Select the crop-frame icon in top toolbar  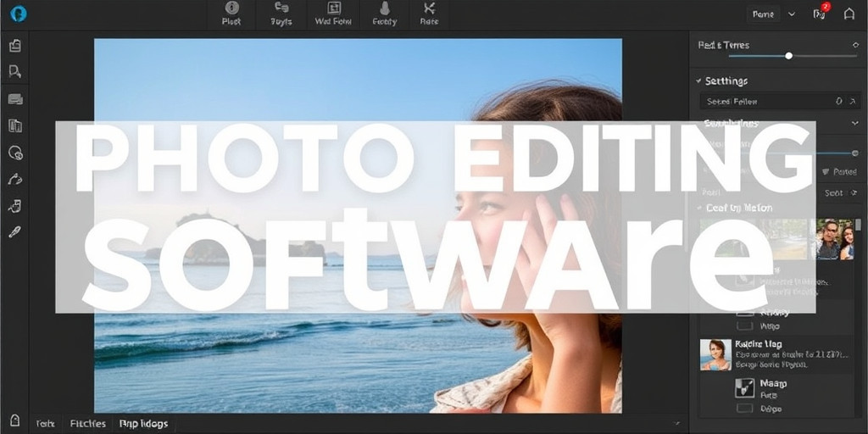333,9
